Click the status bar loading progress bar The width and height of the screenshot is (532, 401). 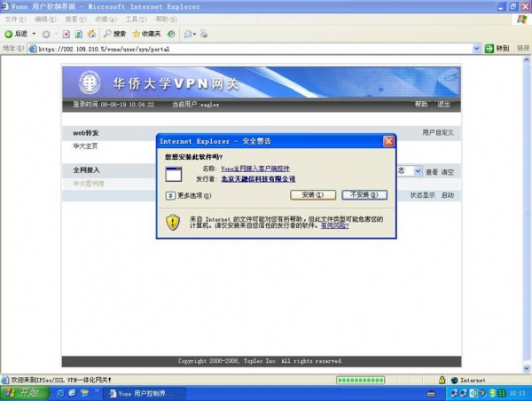[x=360, y=381]
